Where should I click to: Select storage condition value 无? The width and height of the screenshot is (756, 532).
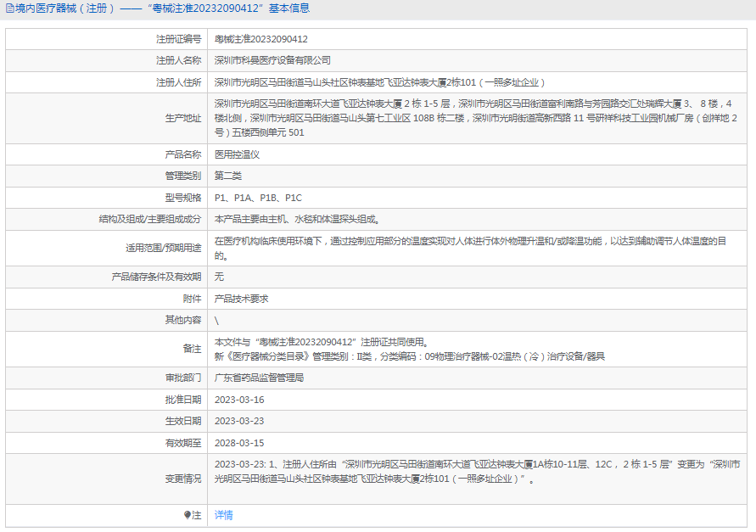[219, 277]
